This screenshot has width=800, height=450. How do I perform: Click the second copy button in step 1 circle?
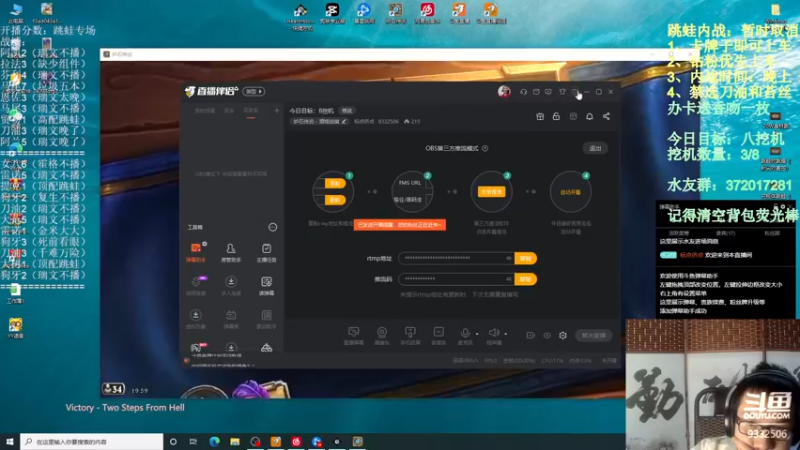tap(335, 200)
